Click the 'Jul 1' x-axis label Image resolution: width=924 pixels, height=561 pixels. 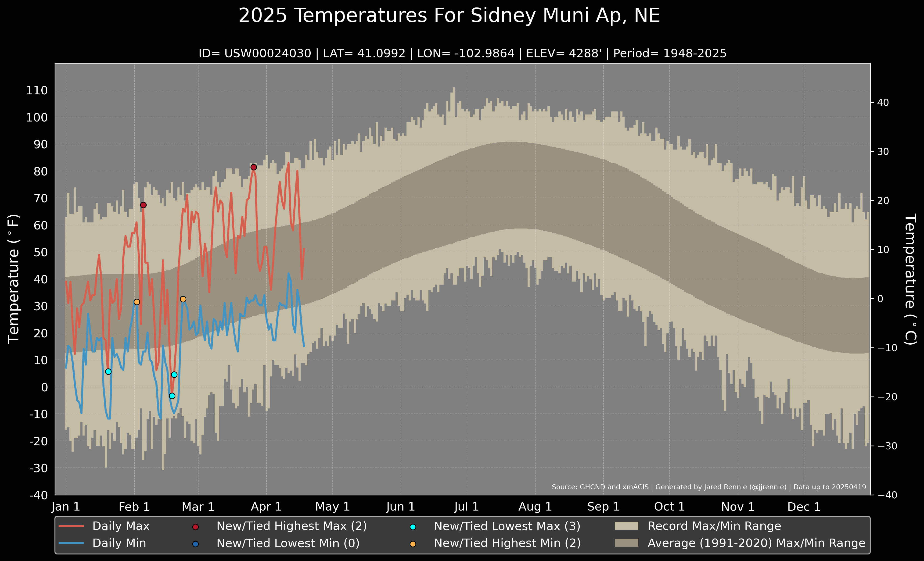[x=467, y=507]
